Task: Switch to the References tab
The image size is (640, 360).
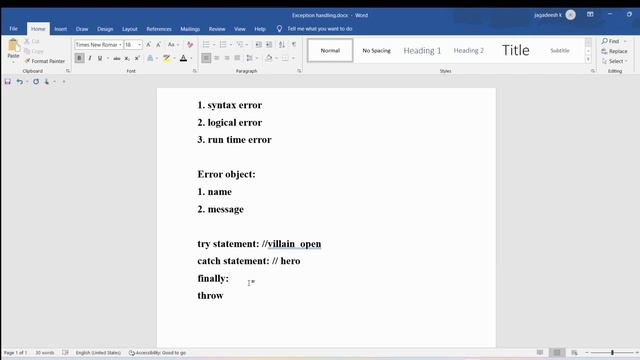Action: (x=159, y=29)
